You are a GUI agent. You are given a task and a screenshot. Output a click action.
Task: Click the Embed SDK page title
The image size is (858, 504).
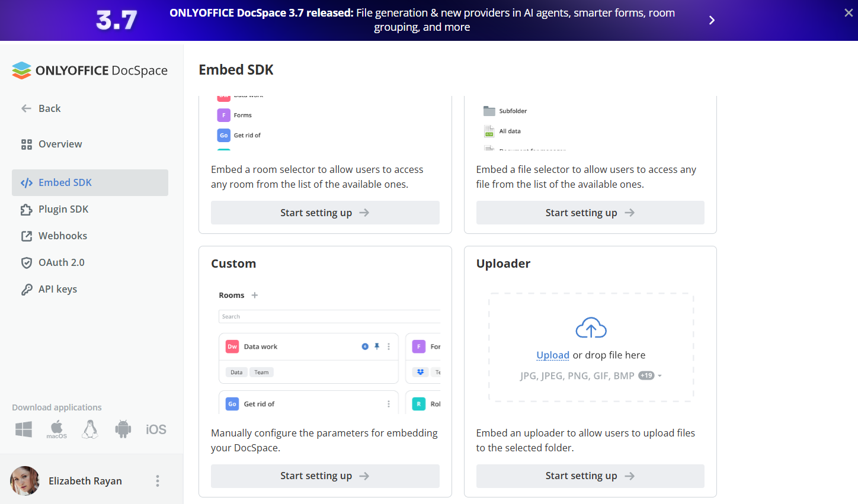[x=236, y=70]
